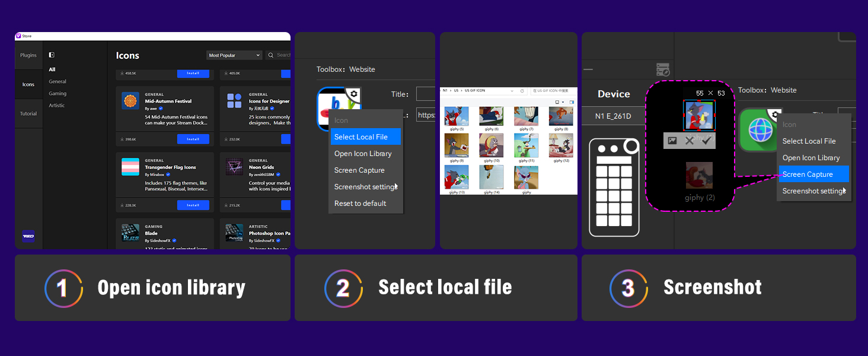This screenshot has width=868, height=356.
Task: Cancel the screen capture with the X icon
Action: [x=689, y=141]
